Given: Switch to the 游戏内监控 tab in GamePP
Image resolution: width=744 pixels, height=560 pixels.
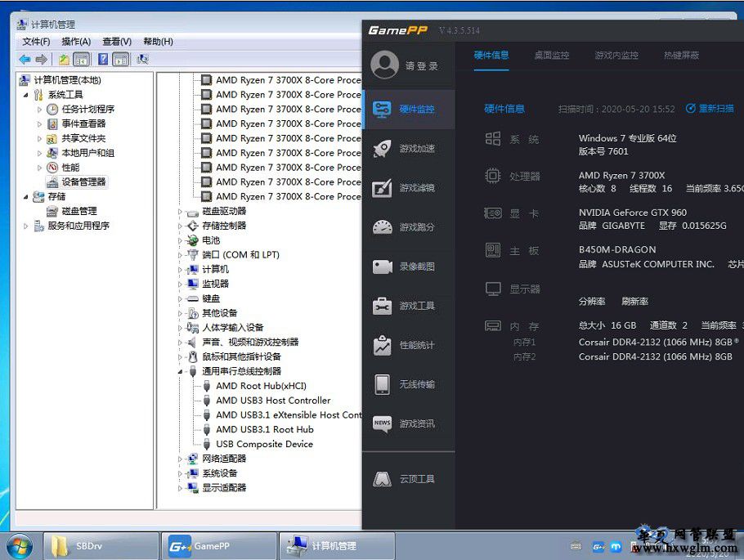Looking at the screenshot, I should [x=616, y=55].
